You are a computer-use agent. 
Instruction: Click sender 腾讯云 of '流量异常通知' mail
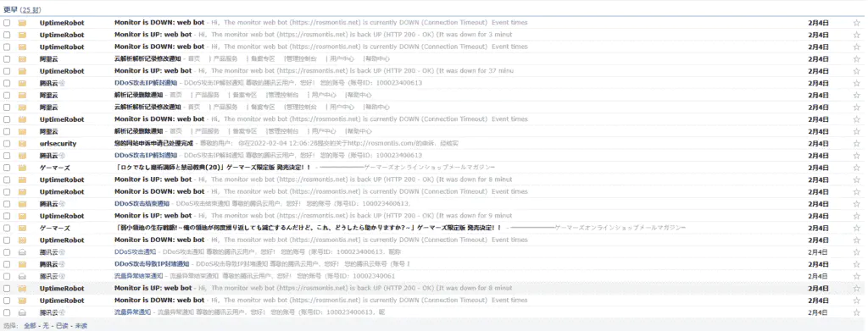pyautogui.click(x=48, y=312)
